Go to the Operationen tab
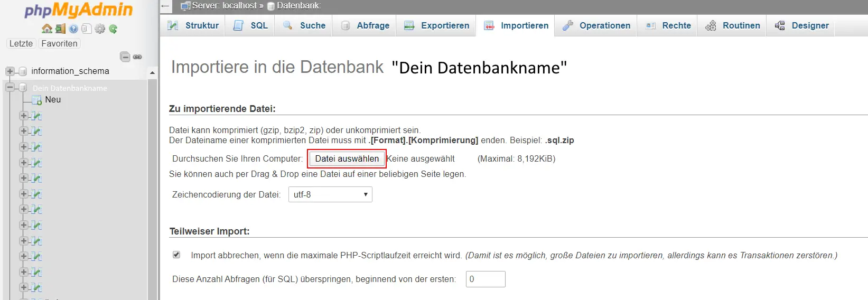Viewport: 868px width, 300px height. (596, 25)
